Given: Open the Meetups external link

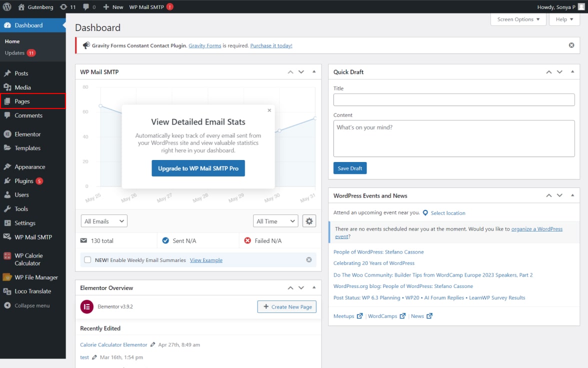Looking at the screenshot, I should tap(348, 316).
